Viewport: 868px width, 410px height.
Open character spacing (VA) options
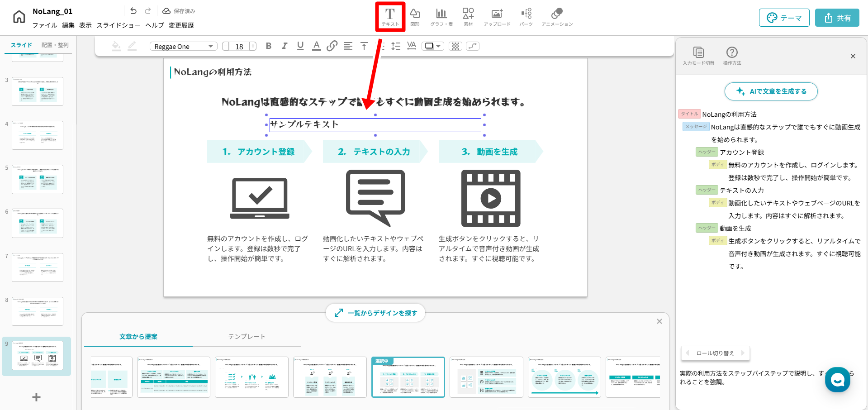click(412, 46)
